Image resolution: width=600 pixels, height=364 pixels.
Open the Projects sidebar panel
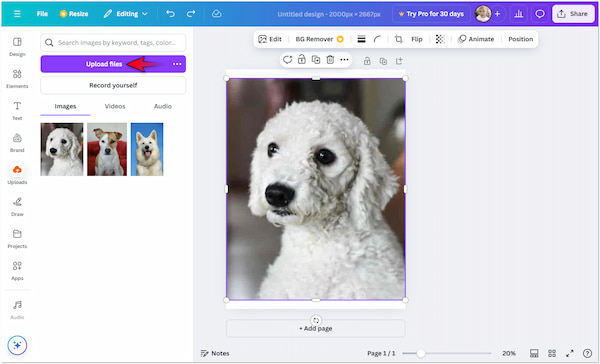tap(17, 239)
